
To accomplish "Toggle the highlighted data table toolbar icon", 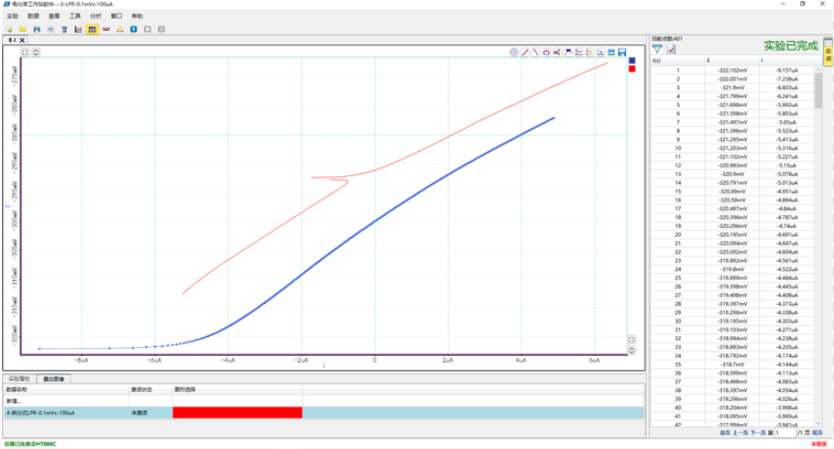I will (92, 29).
